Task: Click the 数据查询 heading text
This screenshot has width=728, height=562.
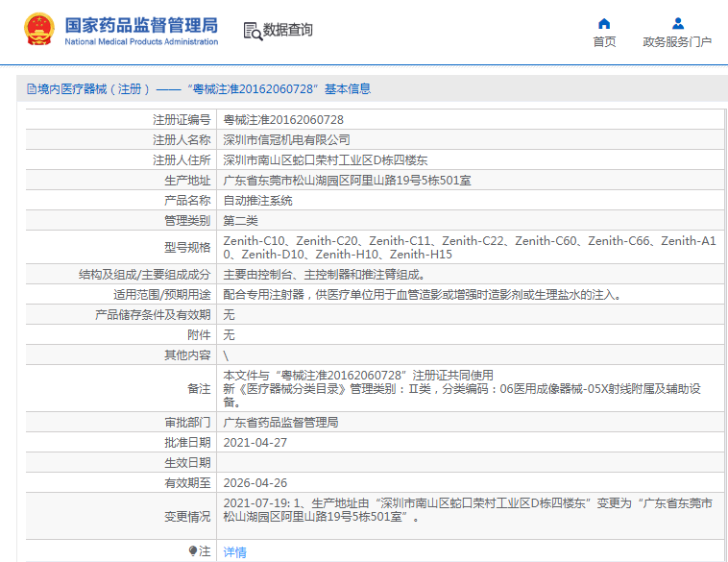Action: pyautogui.click(x=287, y=30)
